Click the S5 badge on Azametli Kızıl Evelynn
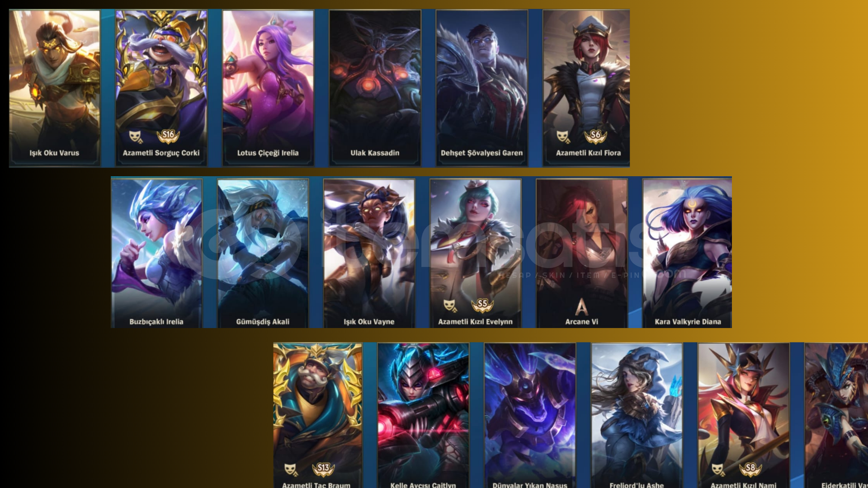The height and width of the screenshot is (488, 868). [482, 305]
